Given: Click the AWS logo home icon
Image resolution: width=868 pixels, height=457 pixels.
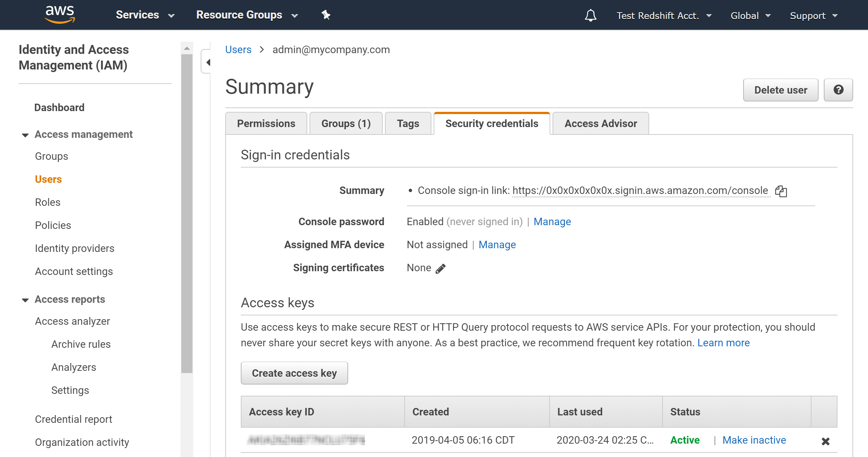Looking at the screenshot, I should pyautogui.click(x=60, y=15).
